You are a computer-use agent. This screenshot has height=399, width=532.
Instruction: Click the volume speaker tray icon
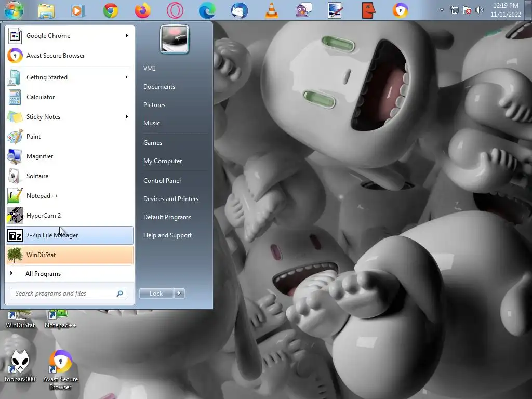point(480,10)
